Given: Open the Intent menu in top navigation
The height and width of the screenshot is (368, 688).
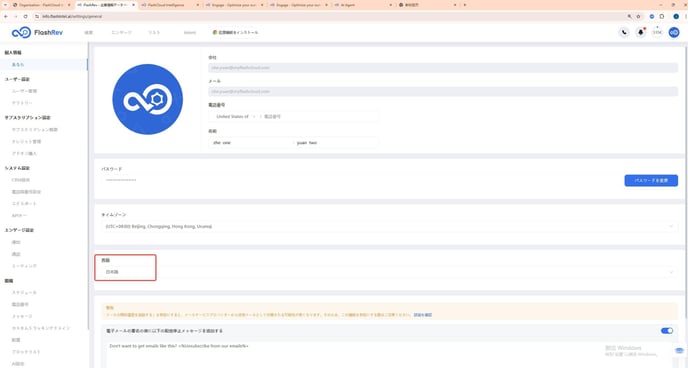Looking at the screenshot, I should 190,32.
